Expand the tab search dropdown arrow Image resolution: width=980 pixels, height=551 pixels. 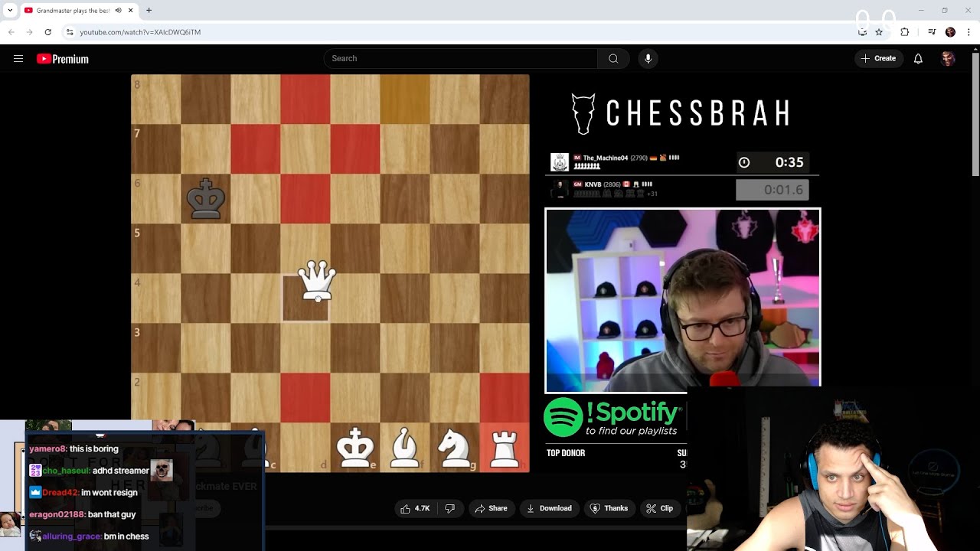[10, 11]
